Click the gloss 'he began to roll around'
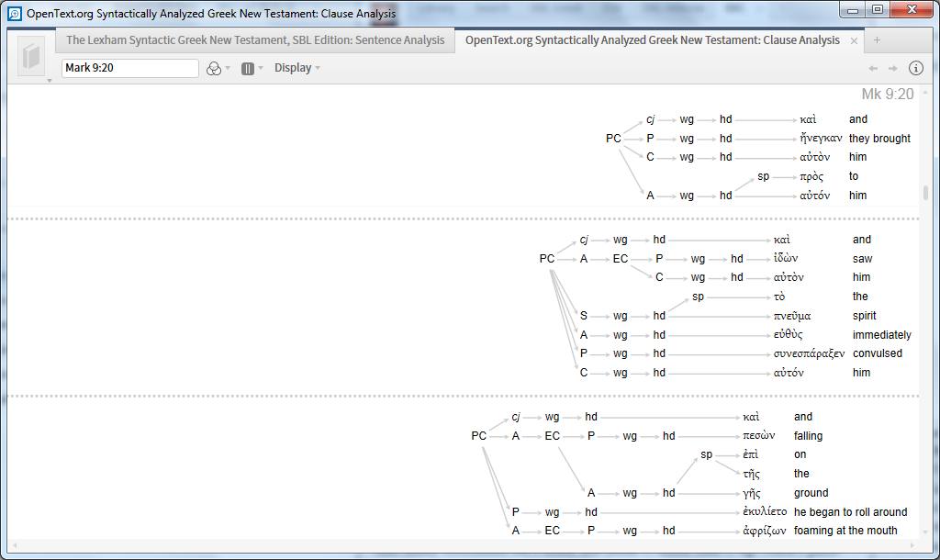 (x=850, y=512)
